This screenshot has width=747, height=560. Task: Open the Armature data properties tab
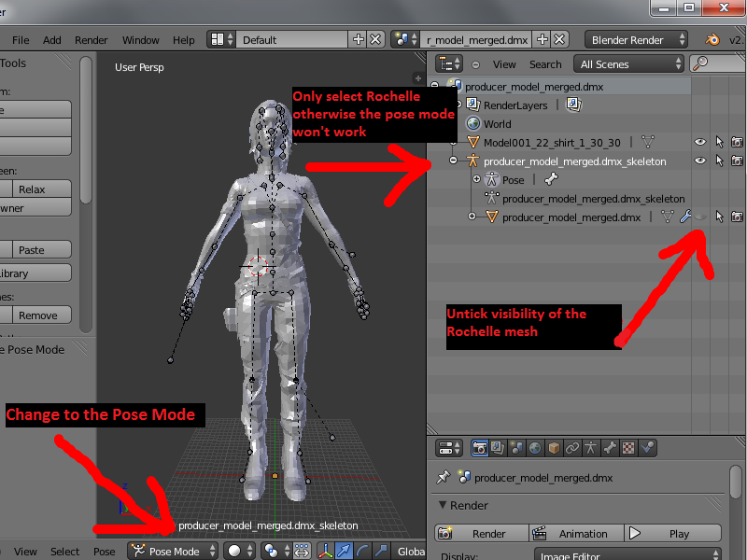(591, 448)
